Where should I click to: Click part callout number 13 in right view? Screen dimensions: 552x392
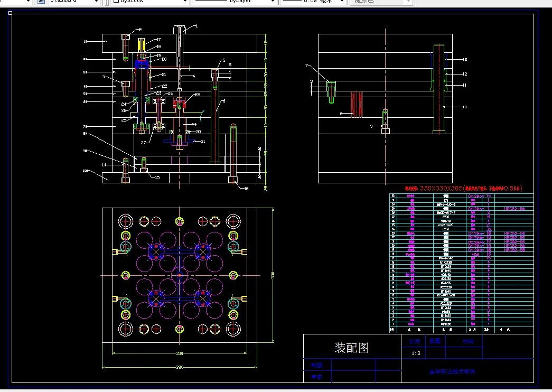coord(465,60)
